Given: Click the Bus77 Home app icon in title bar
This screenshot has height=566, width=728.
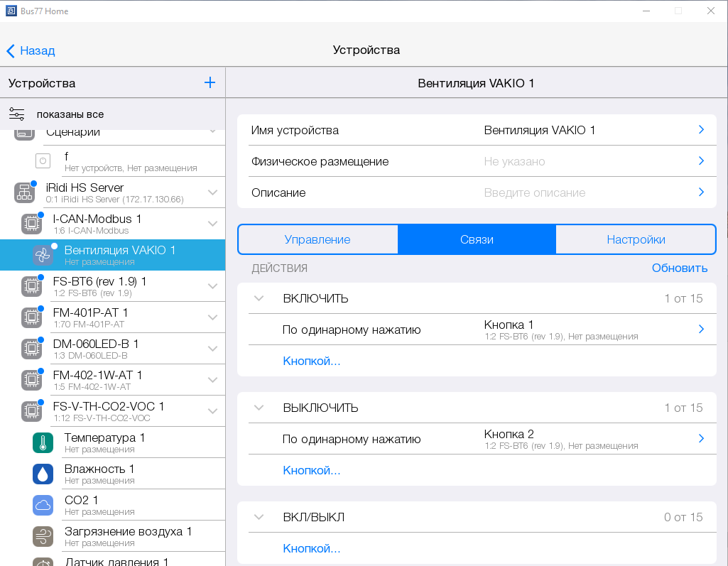Looking at the screenshot, I should 11,11.
